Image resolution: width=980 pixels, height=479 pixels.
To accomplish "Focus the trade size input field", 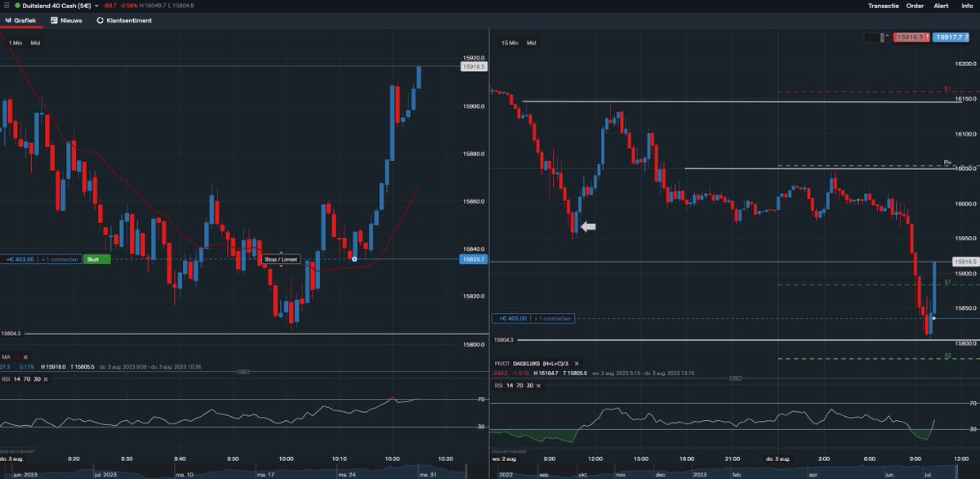I will (871, 38).
